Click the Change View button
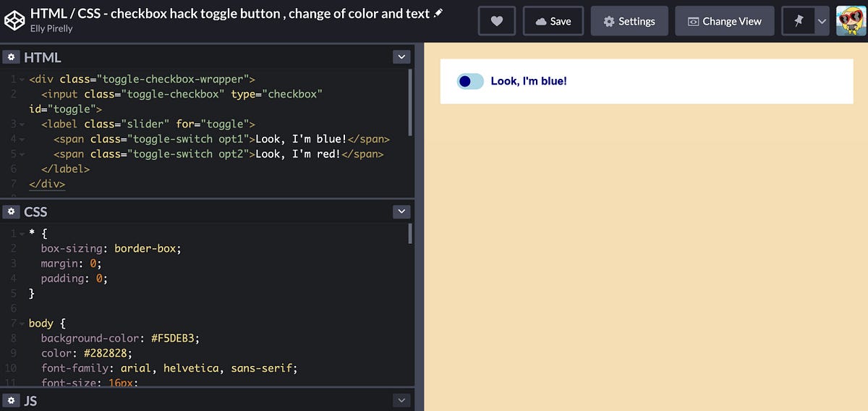 tap(724, 21)
